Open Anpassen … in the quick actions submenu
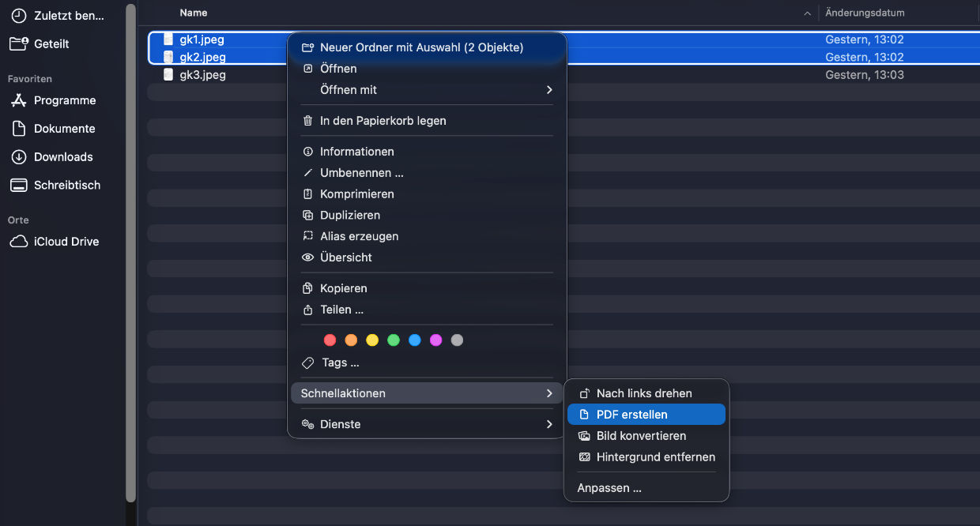Viewport: 980px width, 526px height. point(609,488)
